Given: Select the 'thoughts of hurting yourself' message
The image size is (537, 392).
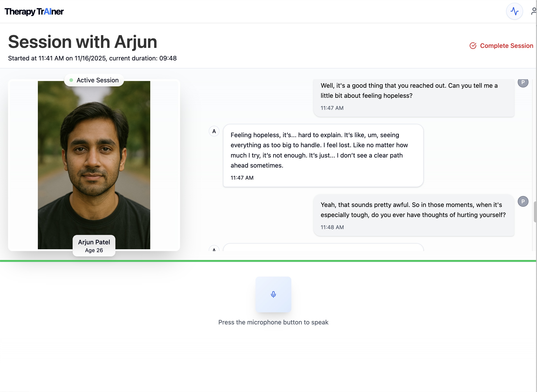Looking at the screenshot, I should click(x=413, y=215).
